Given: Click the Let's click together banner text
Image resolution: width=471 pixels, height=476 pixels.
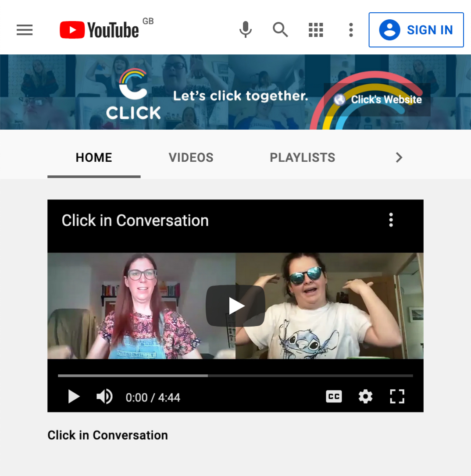Looking at the screenshot, I should coord(240,96).
